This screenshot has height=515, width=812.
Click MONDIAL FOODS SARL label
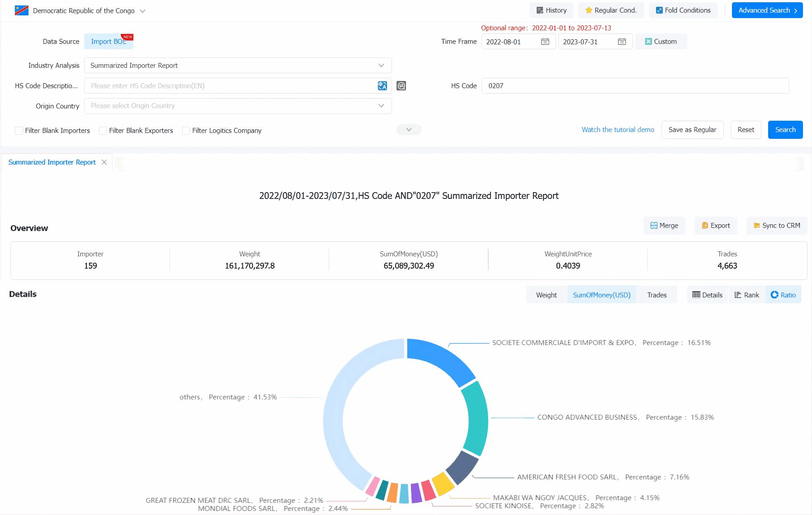[x=273, y=509]
